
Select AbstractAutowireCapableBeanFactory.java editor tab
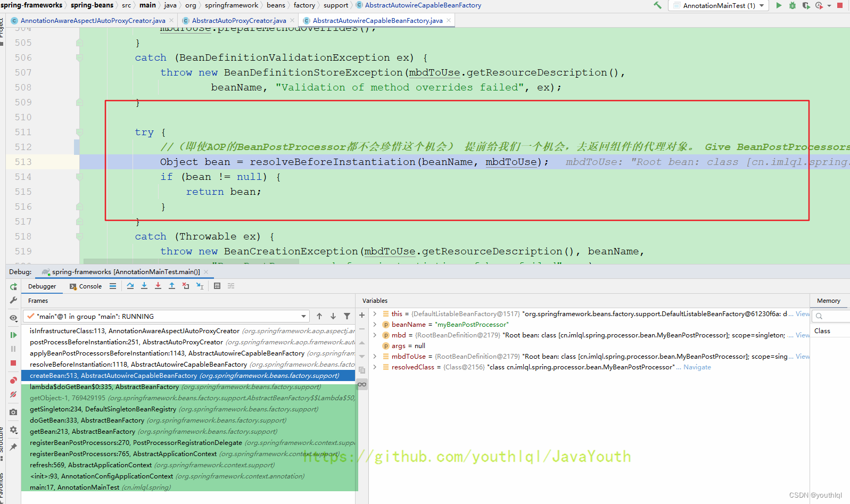[x=377, y=21]
